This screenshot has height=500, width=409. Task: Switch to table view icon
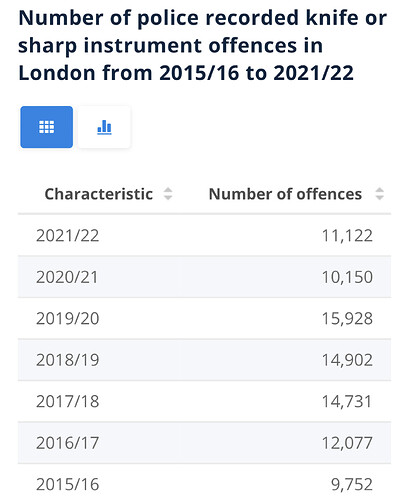click(47, 127)
